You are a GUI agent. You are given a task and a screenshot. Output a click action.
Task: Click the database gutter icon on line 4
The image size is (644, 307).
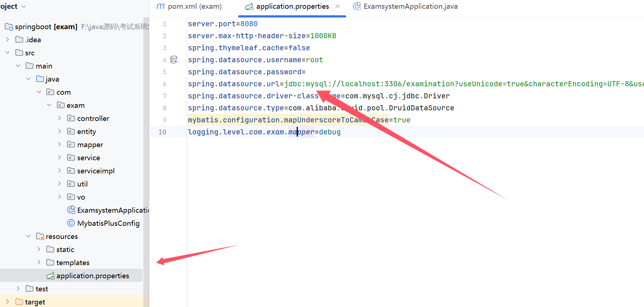point(174,60)
